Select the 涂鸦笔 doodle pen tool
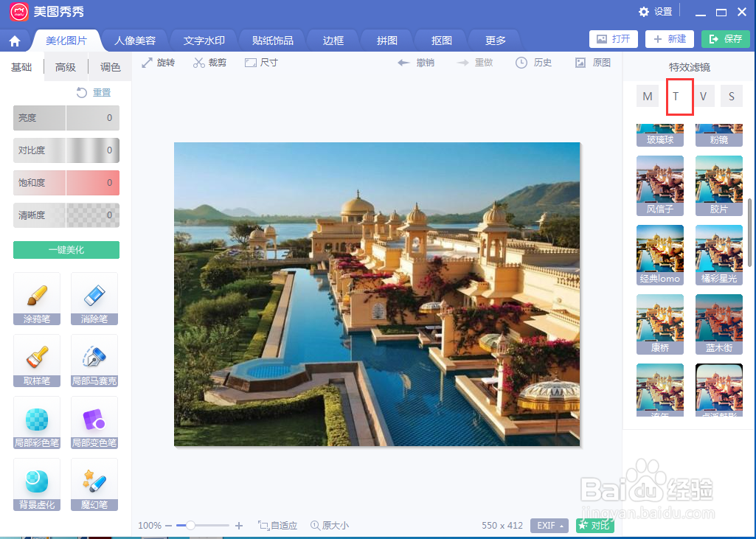 37,299
